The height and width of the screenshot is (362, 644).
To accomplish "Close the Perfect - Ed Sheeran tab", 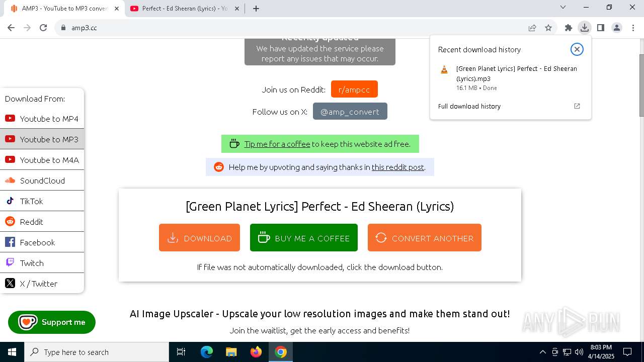I will tap(238, 9).
